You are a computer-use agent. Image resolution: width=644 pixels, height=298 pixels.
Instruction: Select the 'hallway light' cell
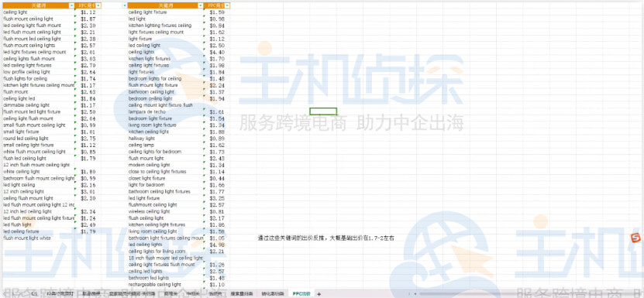tap(166, 139)
